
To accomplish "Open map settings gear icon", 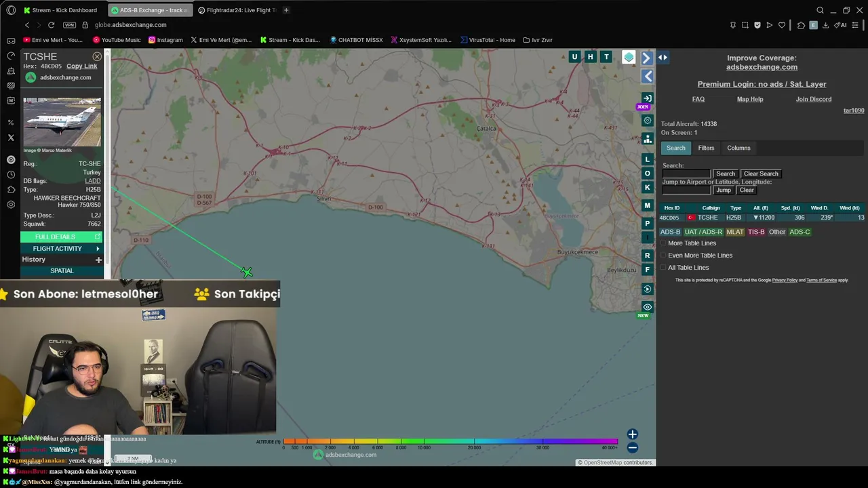I will coord(647,121).
